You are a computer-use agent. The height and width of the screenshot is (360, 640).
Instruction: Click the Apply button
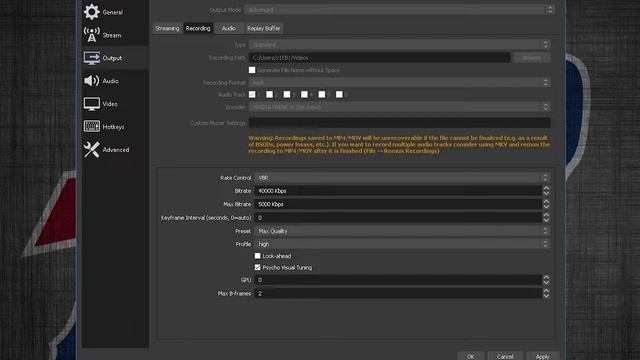(542, 356)
